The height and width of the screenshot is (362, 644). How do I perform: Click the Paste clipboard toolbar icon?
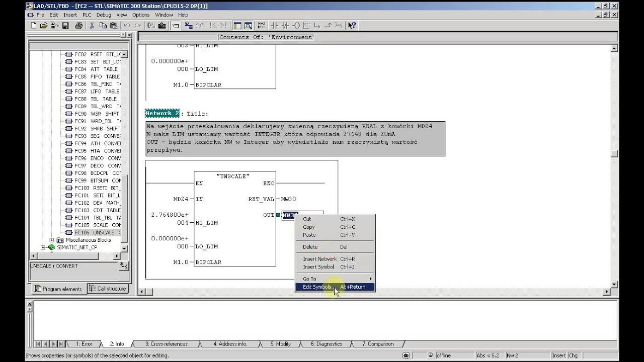click(x=113, y=26)
